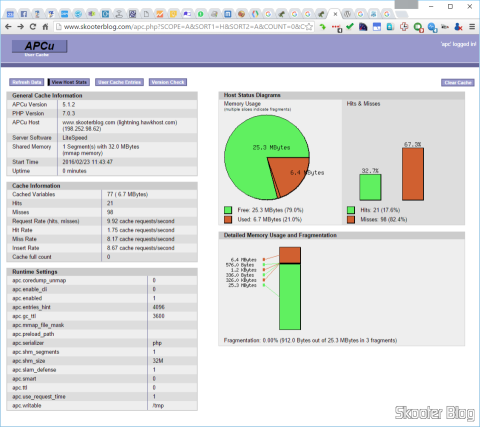
Task: Click the address bar URL field
Action: tap(183, 27)
